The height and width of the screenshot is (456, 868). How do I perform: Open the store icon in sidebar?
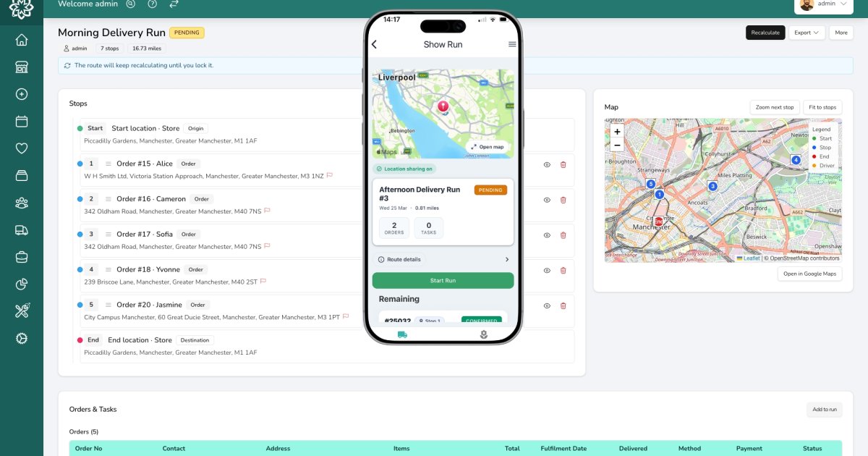click(x=22, y=67)
